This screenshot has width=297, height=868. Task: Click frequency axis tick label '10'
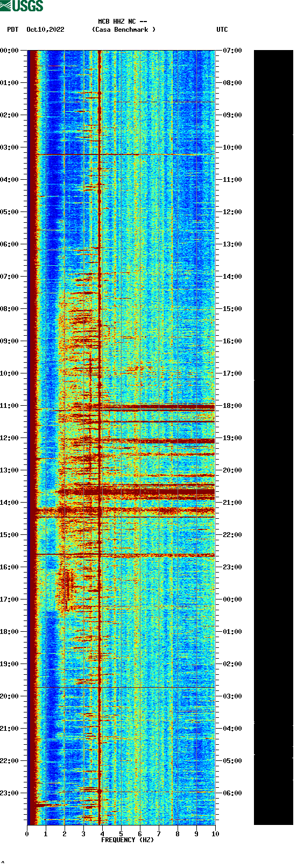[x=215, y=834]
